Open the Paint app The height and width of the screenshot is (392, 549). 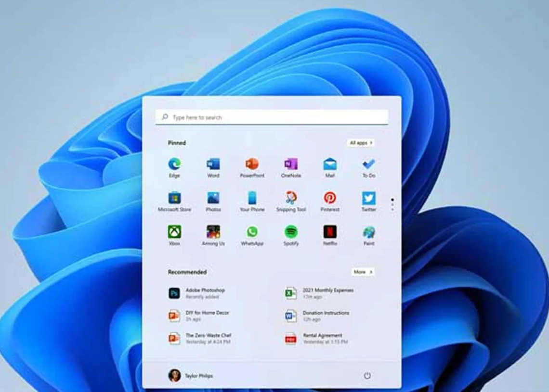(x=369, y=232)
